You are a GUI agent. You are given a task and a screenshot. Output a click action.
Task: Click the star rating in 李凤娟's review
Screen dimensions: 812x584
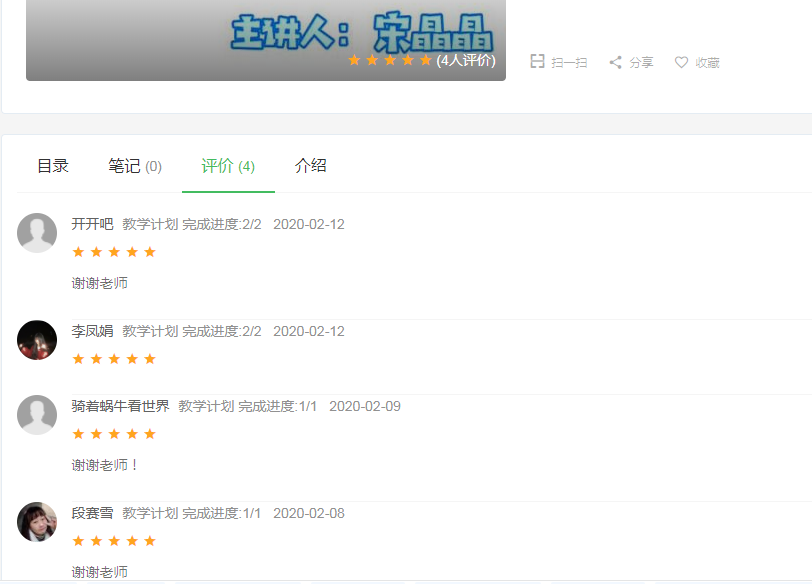point(114,359)
